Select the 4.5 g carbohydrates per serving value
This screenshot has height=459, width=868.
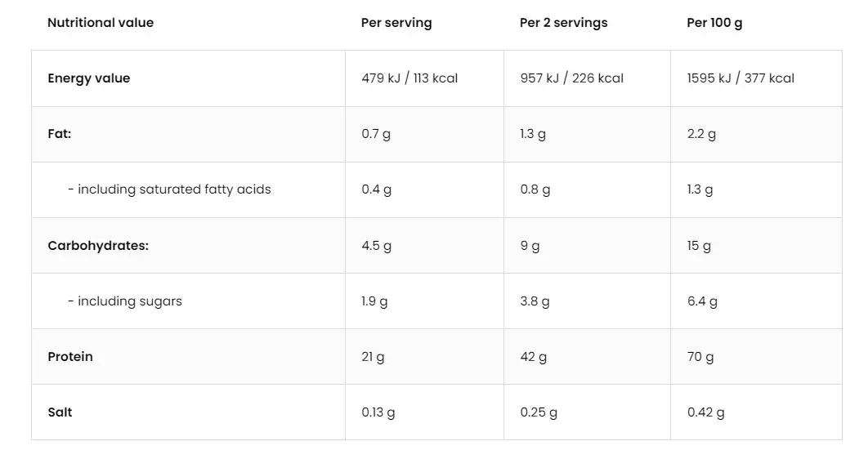pos(376,245)
